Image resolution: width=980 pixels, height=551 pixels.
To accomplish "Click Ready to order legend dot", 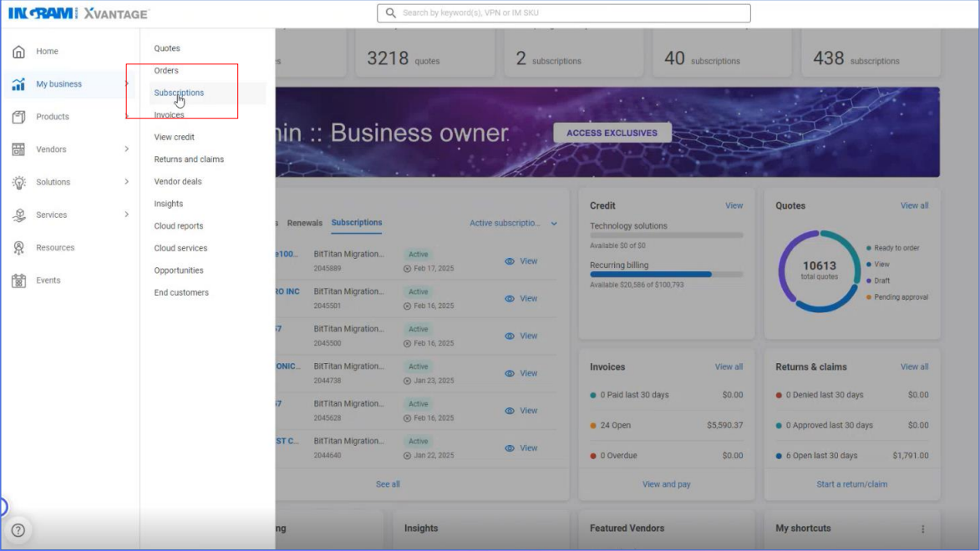I will click(x=869, y=248).
